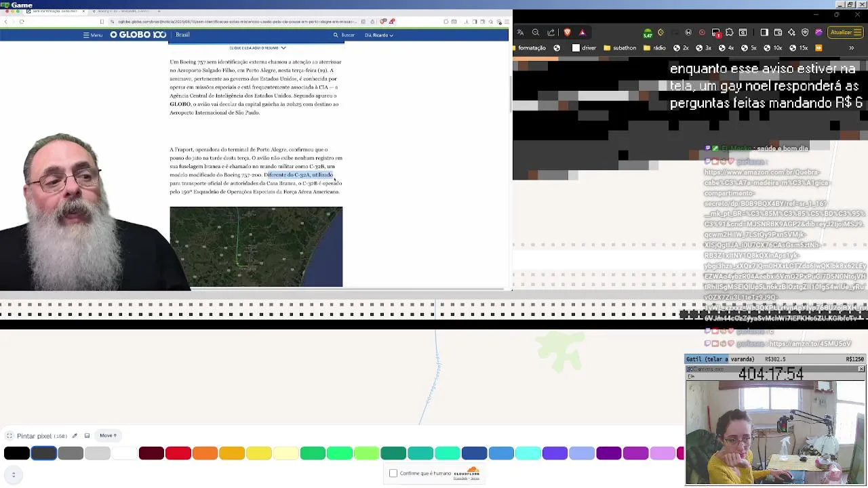
Task: Click the Amazon product link in chat
Action: point(785,245)
